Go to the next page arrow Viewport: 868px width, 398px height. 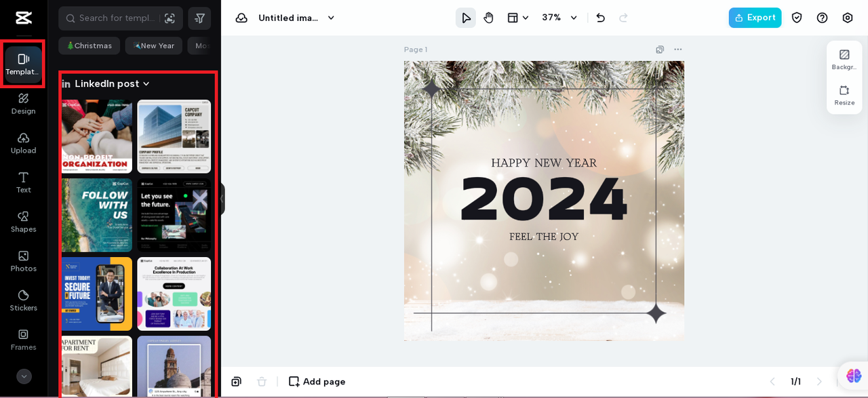point(818,382)
